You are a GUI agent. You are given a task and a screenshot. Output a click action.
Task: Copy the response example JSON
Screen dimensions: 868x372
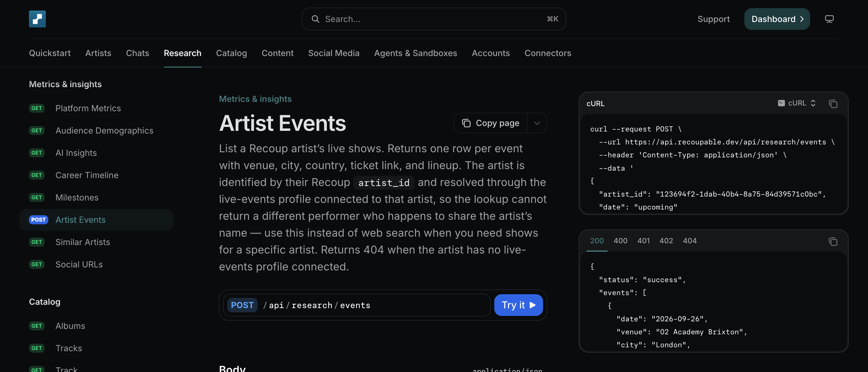(833, 241)
